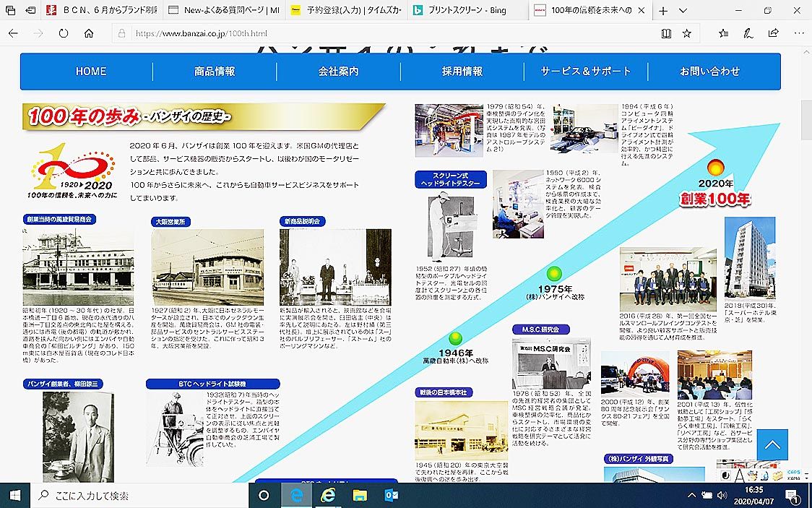Go back to the previous page
Image resolution: width=812 pixels, height=508 pixels.
[14, 33]
